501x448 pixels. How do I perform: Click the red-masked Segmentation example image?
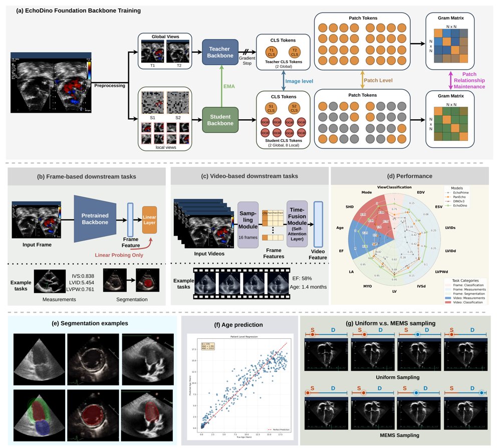[x=148, y=280]
